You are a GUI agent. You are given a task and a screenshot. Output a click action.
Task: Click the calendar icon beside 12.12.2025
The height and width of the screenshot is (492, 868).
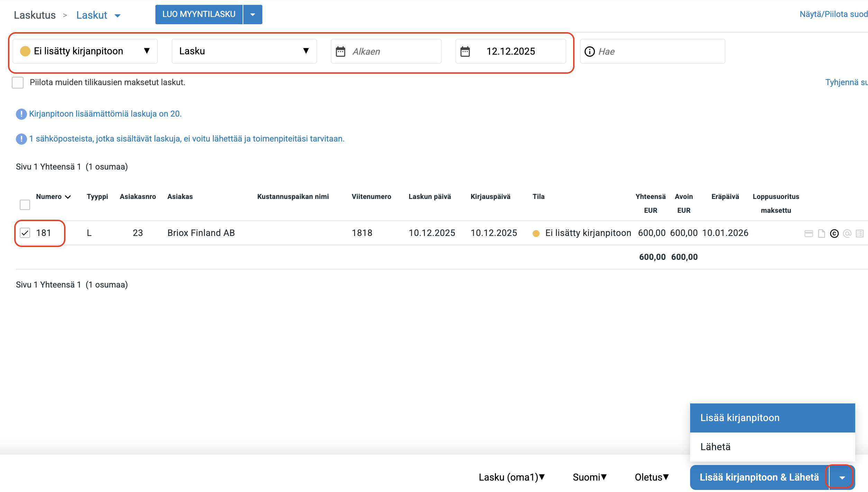[x=465, y=52]
